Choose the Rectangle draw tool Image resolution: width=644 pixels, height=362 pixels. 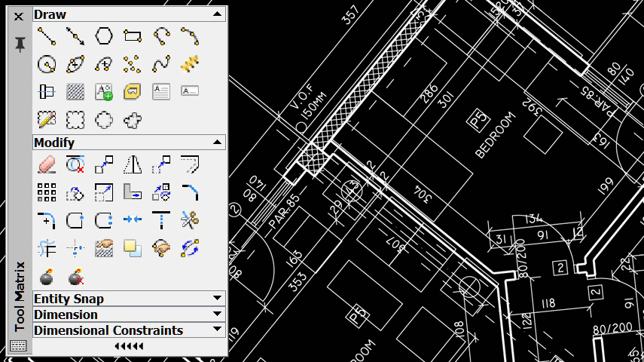[132, 35]
